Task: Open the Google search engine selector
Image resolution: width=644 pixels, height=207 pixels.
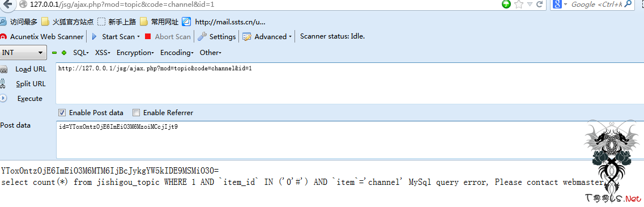Action: [560, 5]
